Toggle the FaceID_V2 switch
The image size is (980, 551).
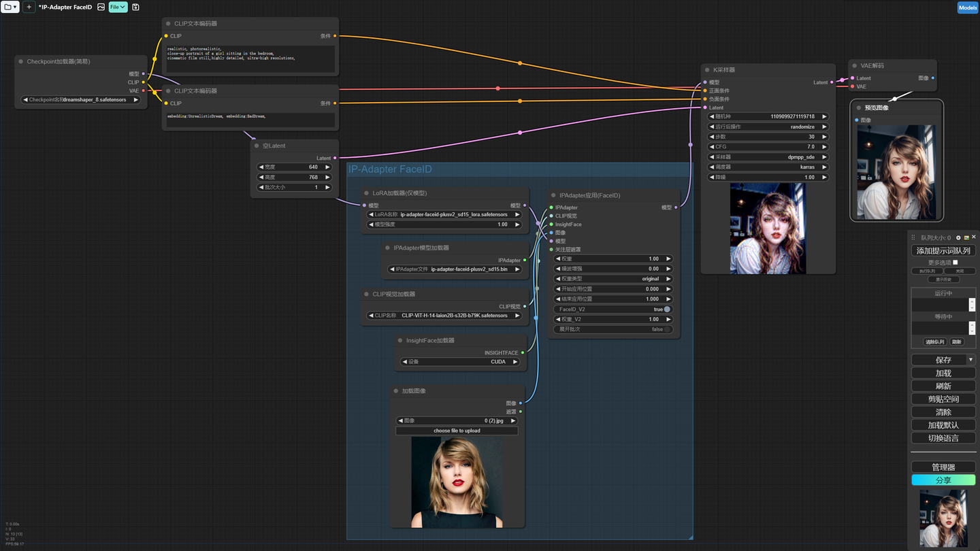tap(666, 310)
